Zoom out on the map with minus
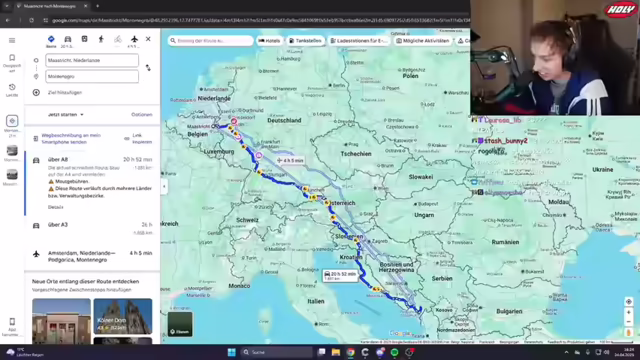 pyautogui.click(x=629, y=322)
